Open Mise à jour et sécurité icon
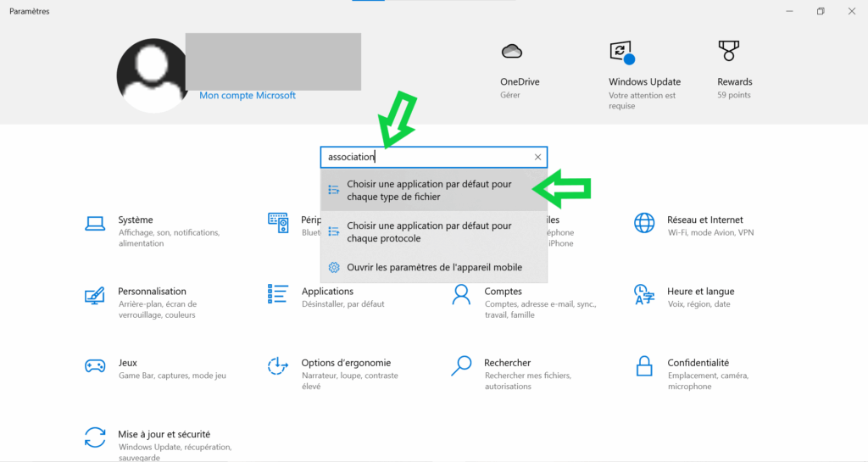868x462 pixels. (x=94, y=437)
